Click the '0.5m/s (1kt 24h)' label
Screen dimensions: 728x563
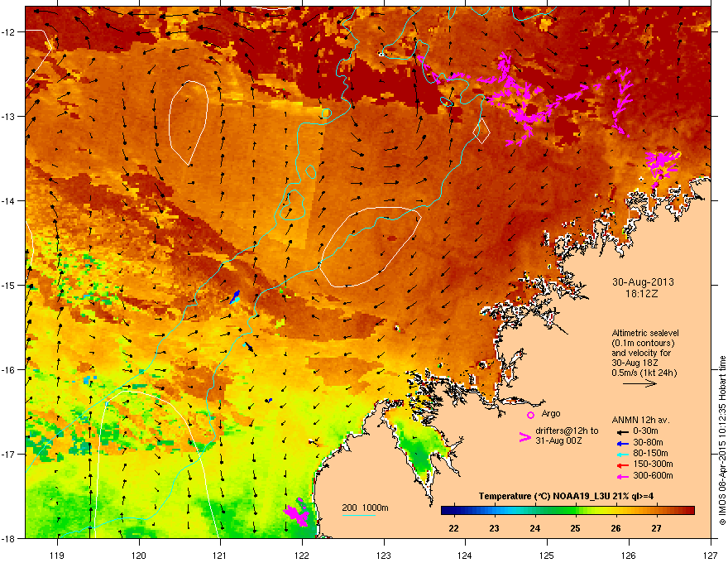point(644,373)
